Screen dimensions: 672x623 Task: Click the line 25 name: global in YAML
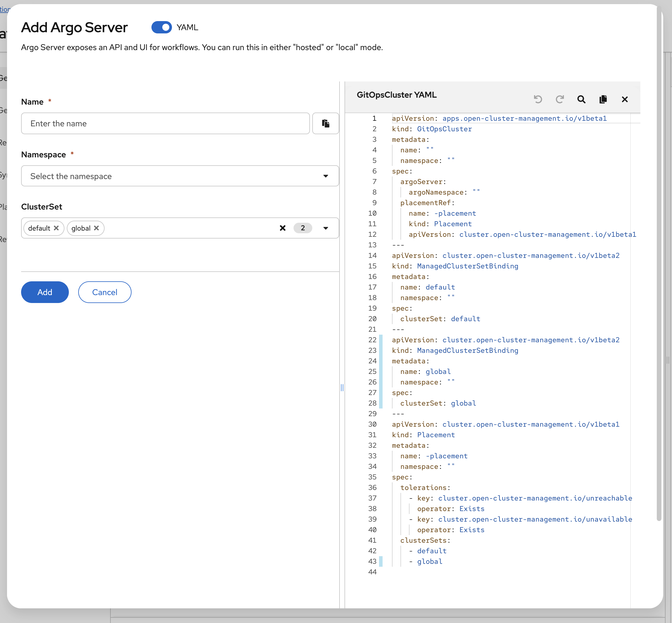pos(425,372)
